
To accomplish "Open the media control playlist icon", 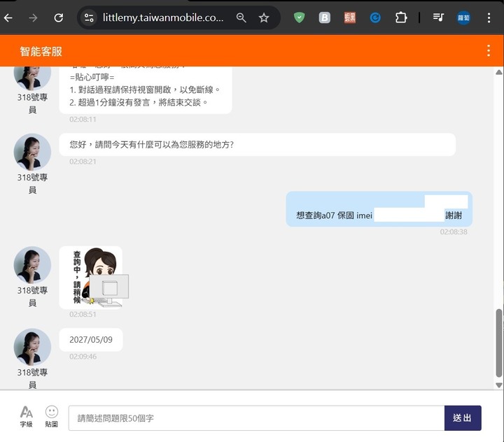I will [438, 17].
